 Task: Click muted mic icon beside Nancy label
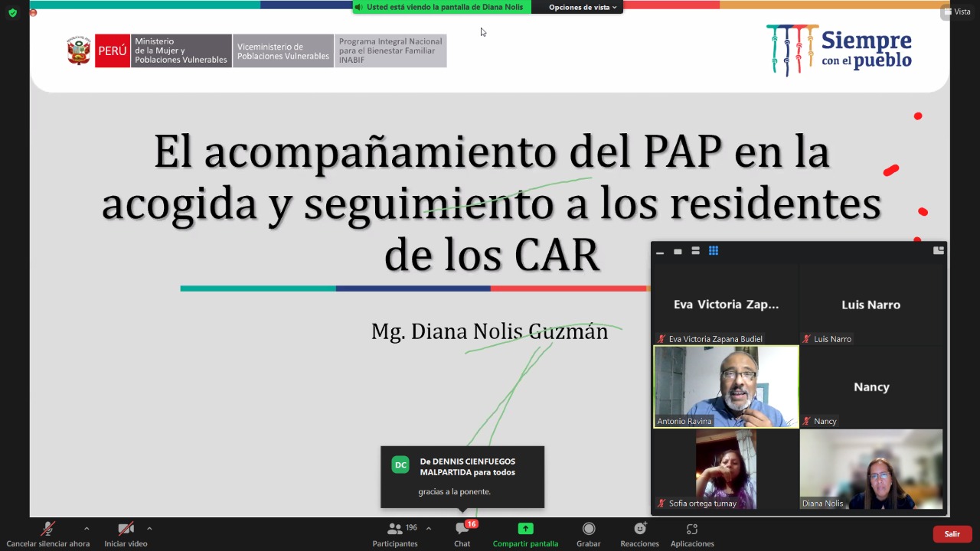click(806, 422)
